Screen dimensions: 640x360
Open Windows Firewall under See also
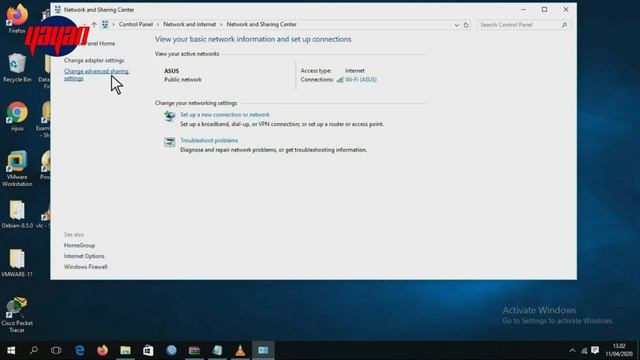pyautogui.click(x=86, y=267)
